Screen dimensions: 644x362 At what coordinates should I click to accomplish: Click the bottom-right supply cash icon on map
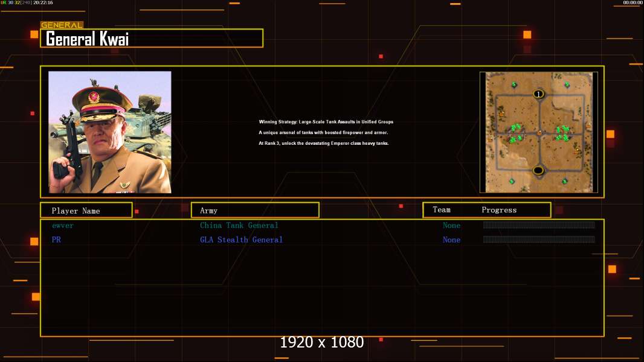pos(565,181)
